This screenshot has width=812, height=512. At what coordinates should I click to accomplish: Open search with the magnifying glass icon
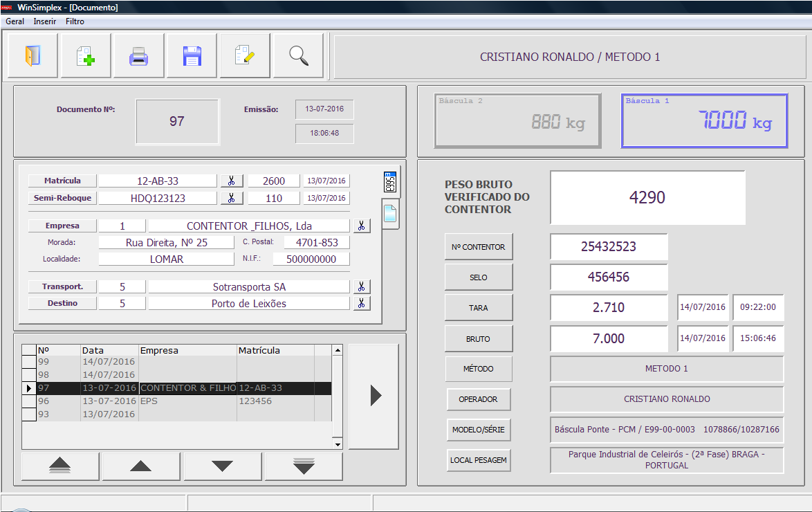click(x=298, y=55)
